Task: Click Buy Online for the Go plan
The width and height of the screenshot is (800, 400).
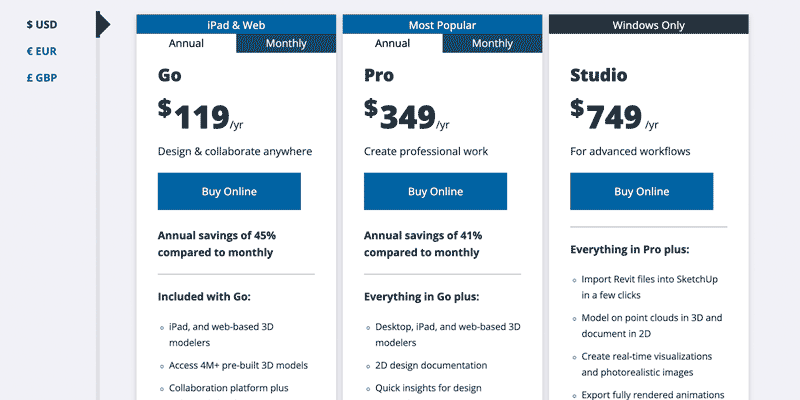Action: coord(229,191)
